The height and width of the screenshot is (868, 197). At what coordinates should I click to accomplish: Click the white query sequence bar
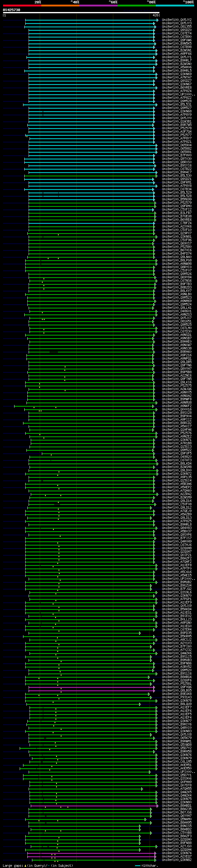point(81,13)
